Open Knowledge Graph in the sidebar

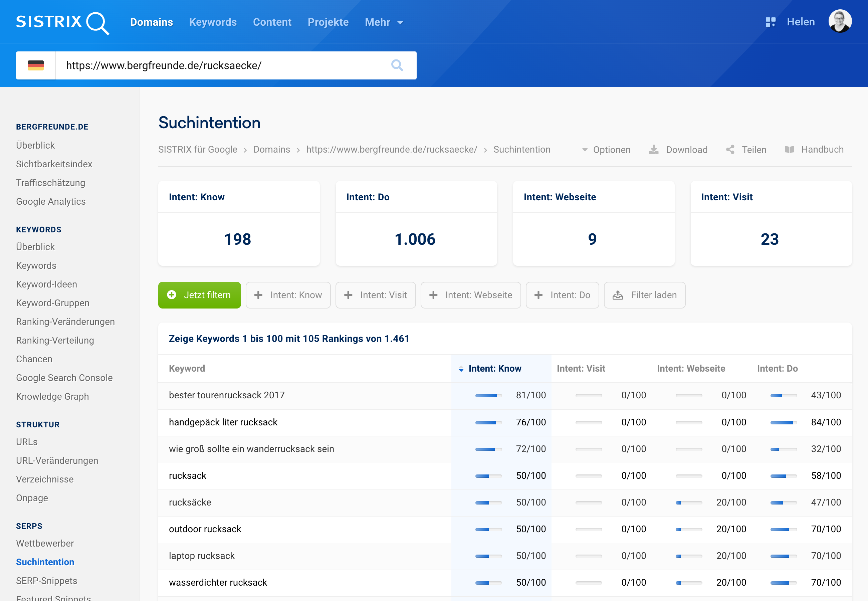click(x=52, y=397)
